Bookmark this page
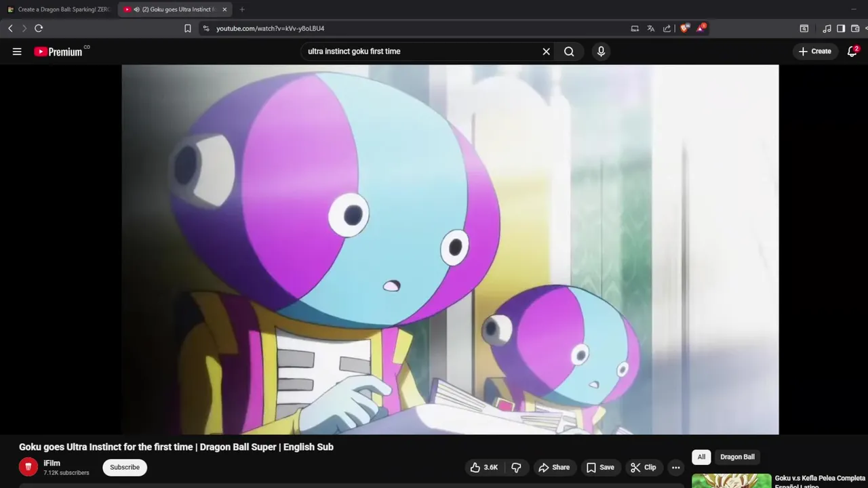This screenshot has height=488, width=868. pyautogui.click(x=188, y=28)
